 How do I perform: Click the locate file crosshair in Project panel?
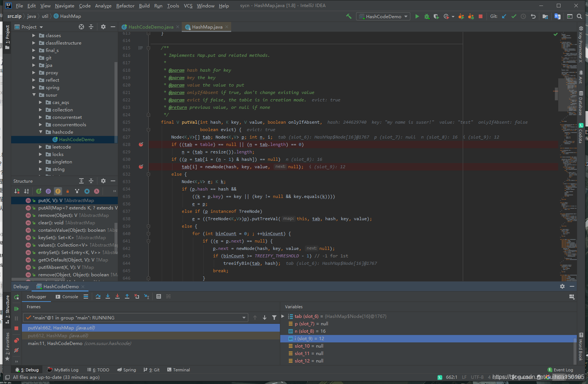(x=81, y=27)
